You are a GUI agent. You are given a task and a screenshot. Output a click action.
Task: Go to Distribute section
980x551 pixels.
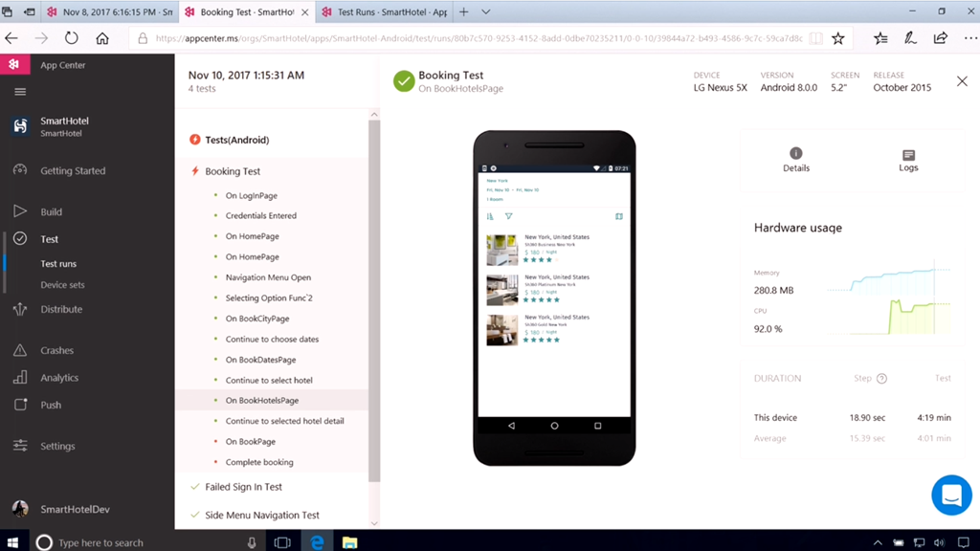click(60, 310)
